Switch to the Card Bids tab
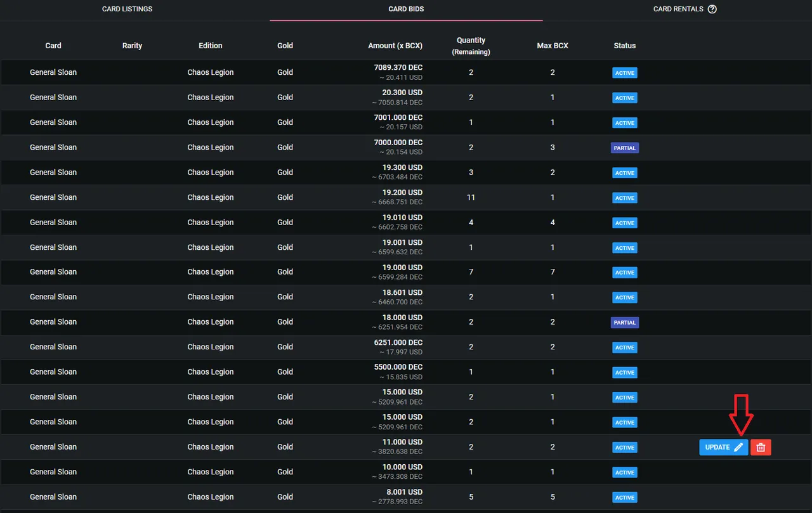 coord(406,9)
